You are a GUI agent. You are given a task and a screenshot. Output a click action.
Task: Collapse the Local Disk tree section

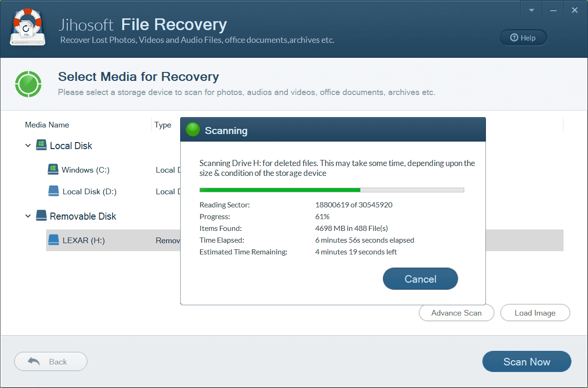click(x=28, y=145)
